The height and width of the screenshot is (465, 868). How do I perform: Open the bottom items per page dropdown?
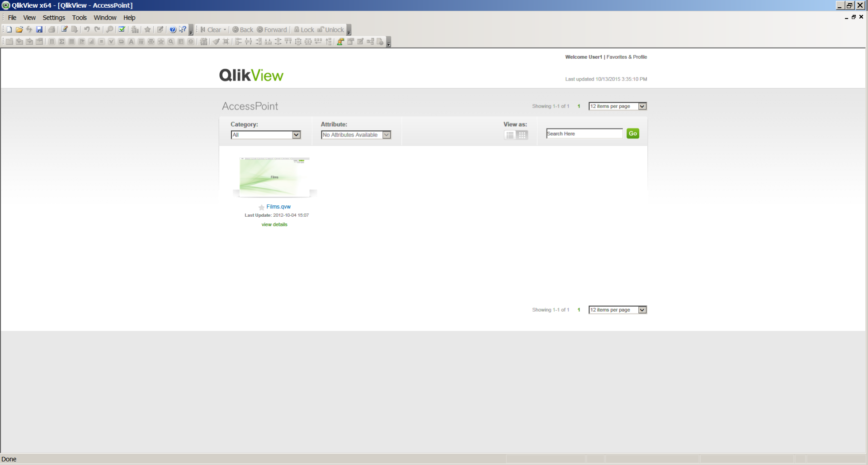[x=618, y=310]
